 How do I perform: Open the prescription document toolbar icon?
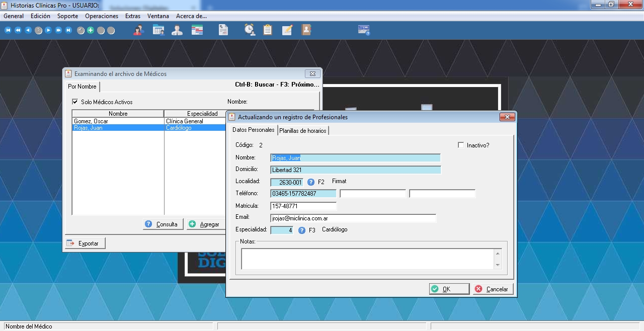pos(223,30)
